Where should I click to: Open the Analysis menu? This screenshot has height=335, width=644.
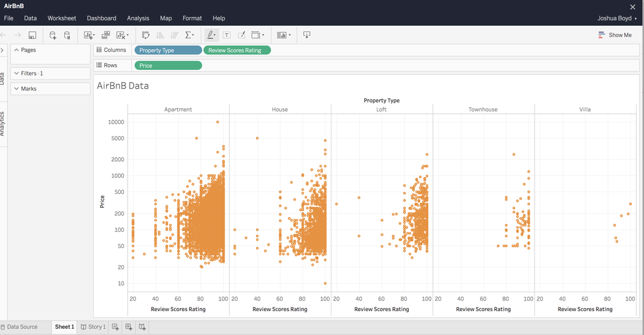[138, 18]
